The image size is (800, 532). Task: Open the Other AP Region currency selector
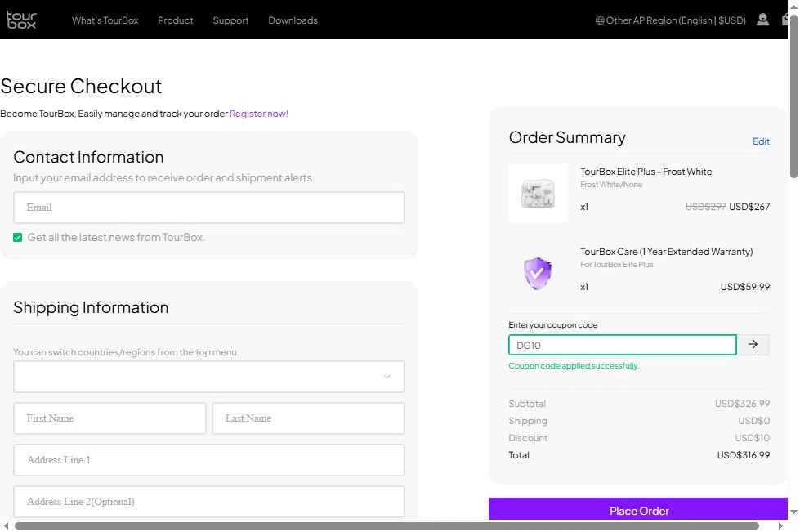(670, 20)
